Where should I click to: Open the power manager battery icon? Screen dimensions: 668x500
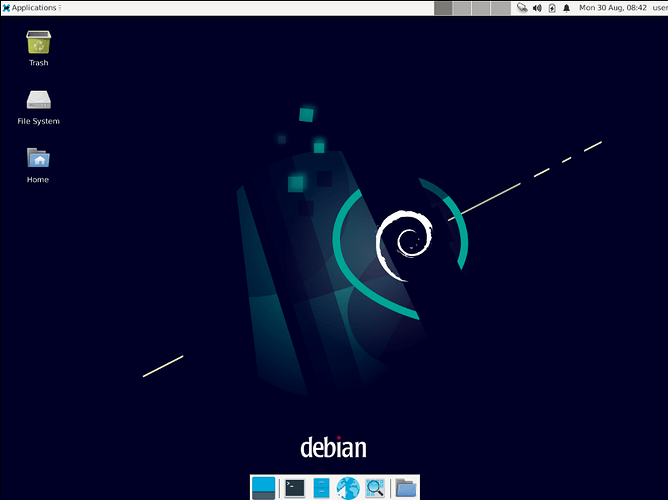[551, 8]
